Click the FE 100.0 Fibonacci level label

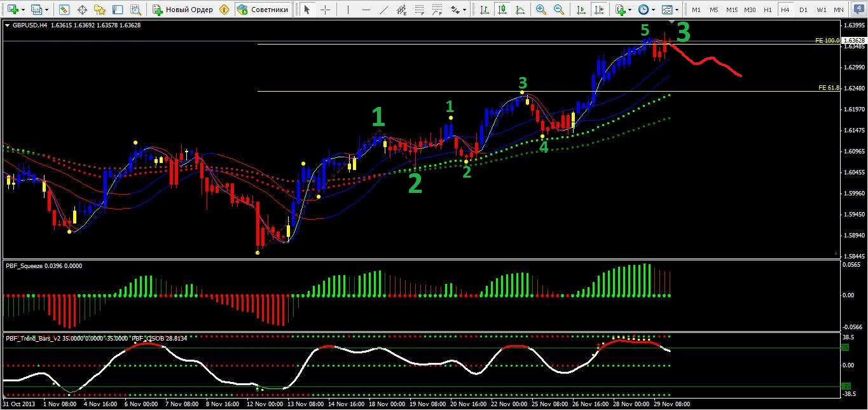[x=827, y=40]
